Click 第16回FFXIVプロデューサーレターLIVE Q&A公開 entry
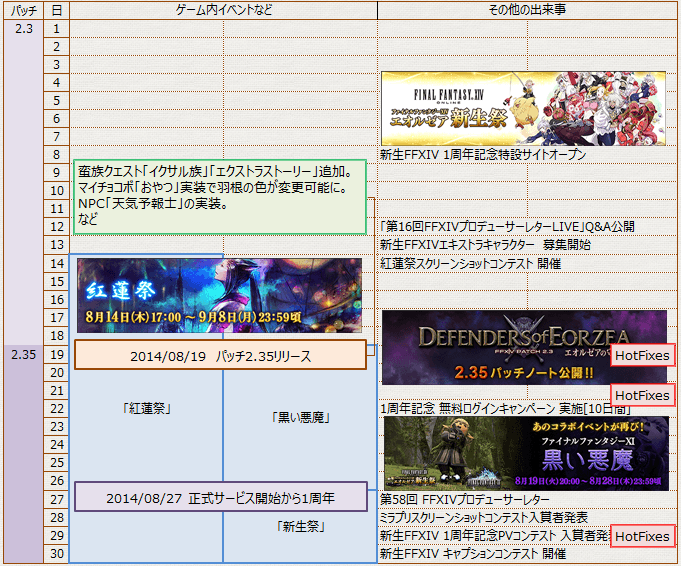Viewport: 681px width, 566px height. pos(507,227)
